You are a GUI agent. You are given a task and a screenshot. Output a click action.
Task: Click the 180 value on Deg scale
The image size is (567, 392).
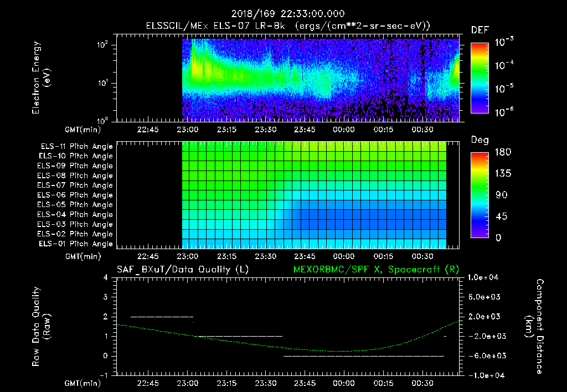[503, 152]
